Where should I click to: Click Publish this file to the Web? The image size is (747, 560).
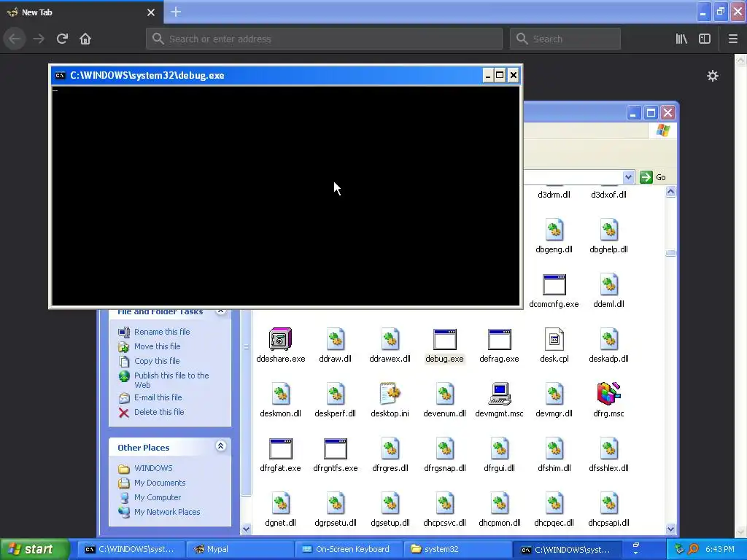[x=171, y=380]
